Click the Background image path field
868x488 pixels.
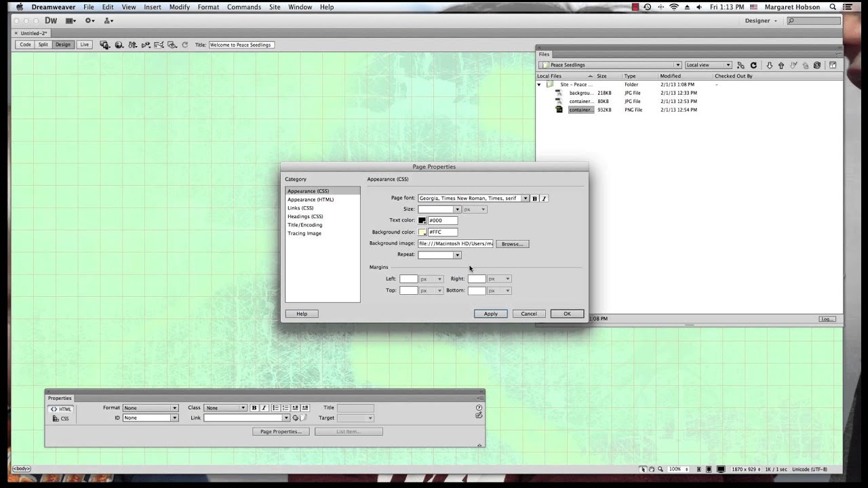tap(456, 244)
